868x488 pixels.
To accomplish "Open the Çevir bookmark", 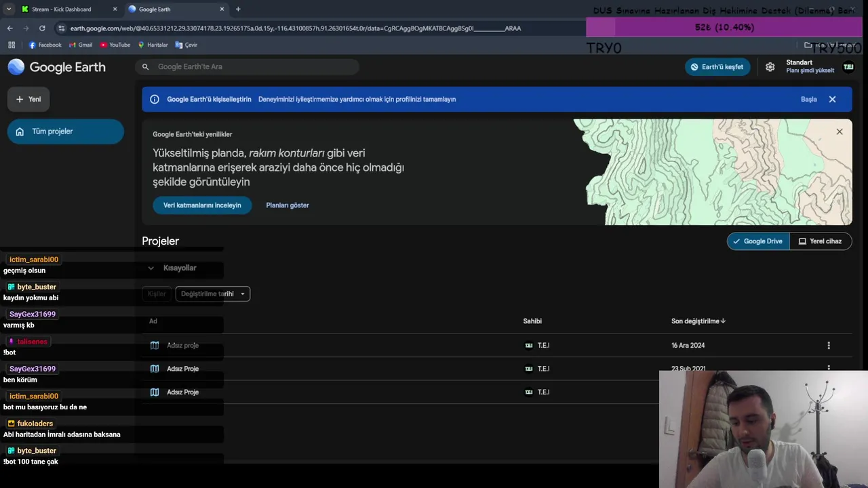I will click(186, 45).
